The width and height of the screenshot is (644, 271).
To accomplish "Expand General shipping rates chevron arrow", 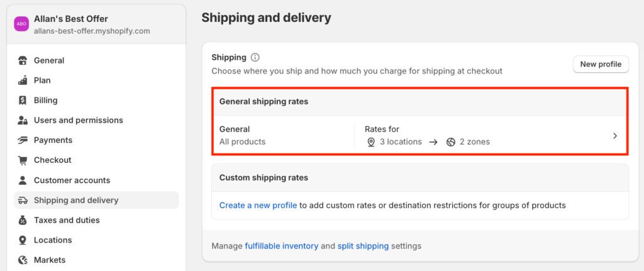I will click(615, 136).
